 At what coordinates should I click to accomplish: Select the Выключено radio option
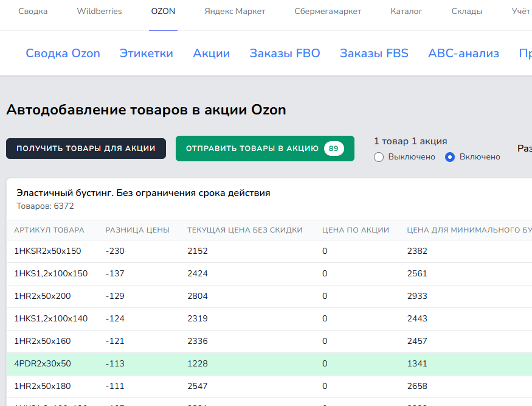379,157
